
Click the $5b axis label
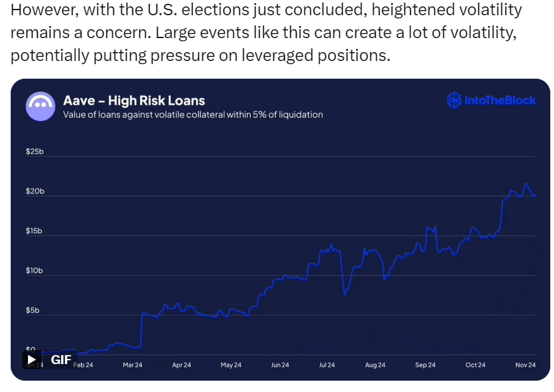click(32, 310)
